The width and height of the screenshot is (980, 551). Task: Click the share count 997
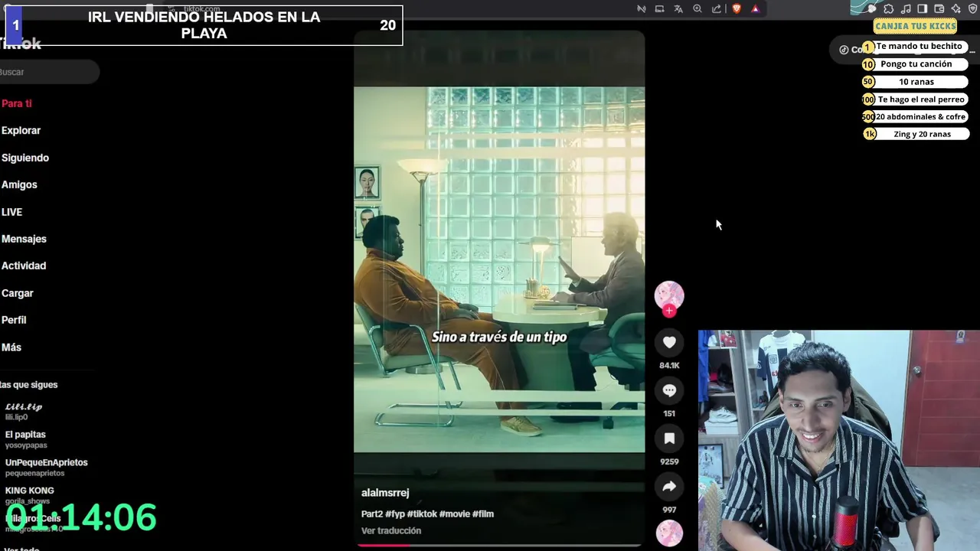669,510
